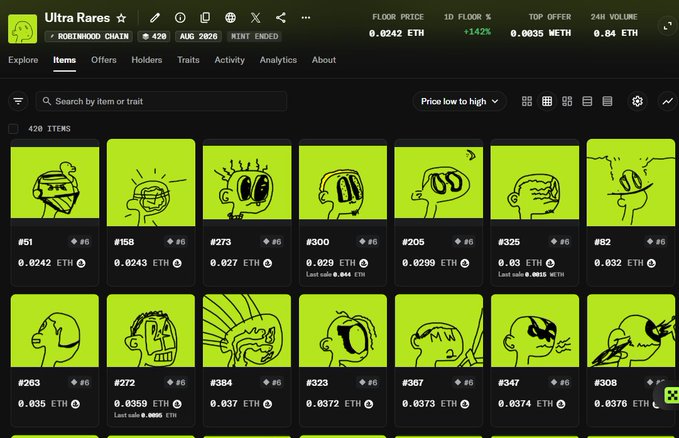Open item #263 thumbnail
This screenshot has width=679, height=438.
coord(55,331)
